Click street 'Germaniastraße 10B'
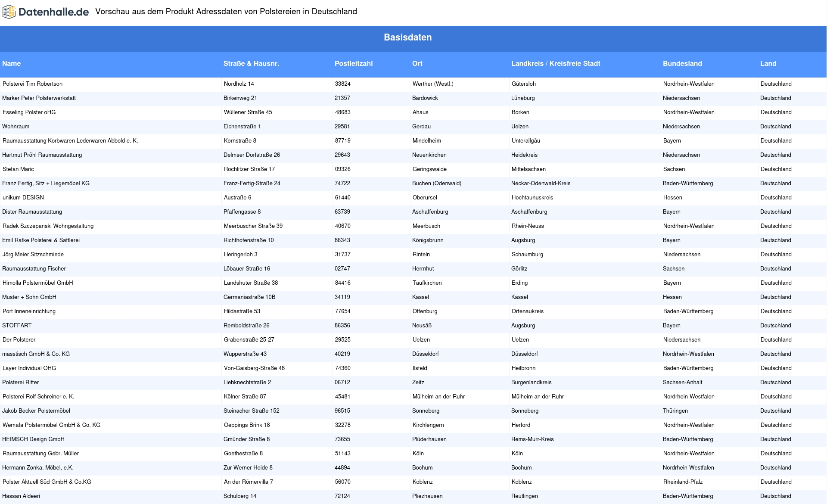827x504 pixels. (x=249, y=297)
